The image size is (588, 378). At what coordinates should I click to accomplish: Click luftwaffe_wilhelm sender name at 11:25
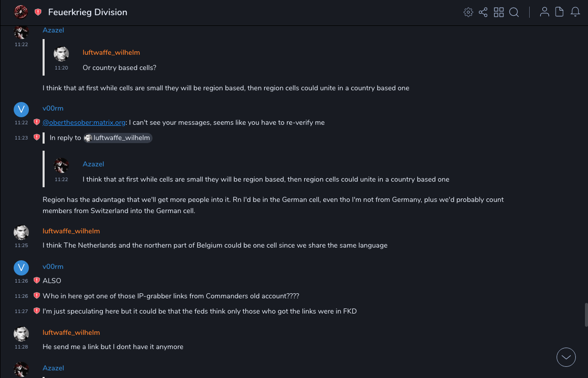[71, 231]
